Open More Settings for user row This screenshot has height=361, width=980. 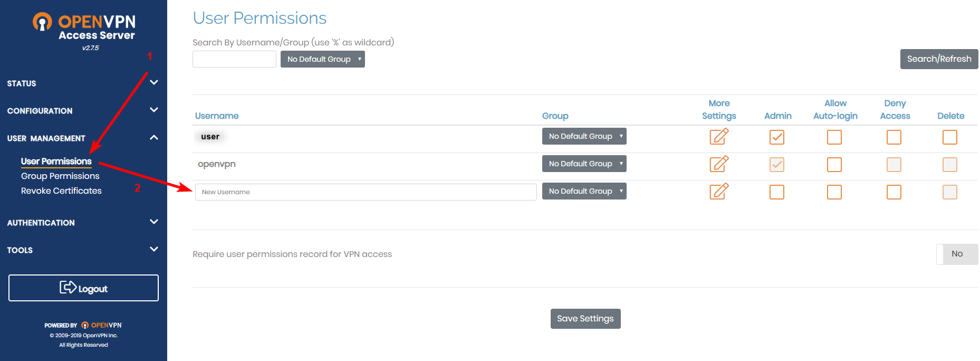tap(719, 136)
